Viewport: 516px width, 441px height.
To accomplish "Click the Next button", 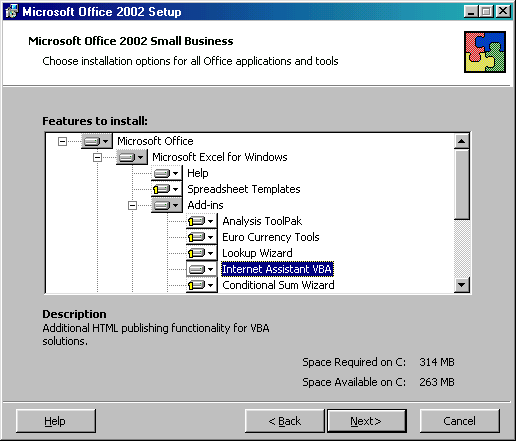I will click(x=366, y=421).
